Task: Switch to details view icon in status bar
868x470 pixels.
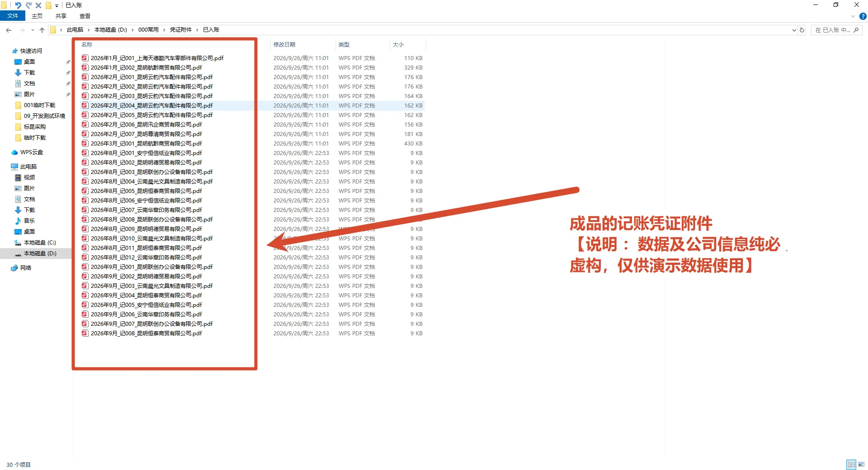Action: pyautogui.click(x=852, y=465)
